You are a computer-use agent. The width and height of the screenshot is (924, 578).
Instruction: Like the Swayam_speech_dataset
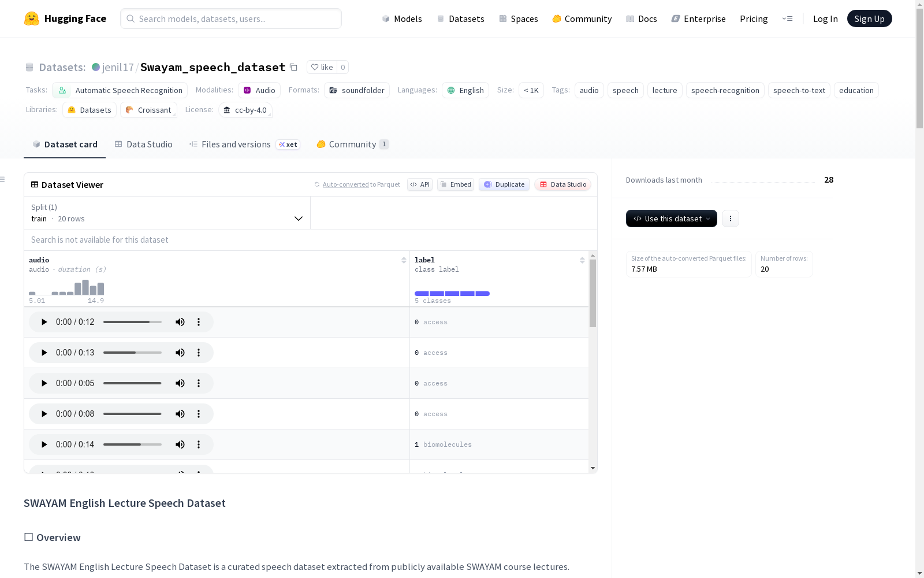pos(322,67)
